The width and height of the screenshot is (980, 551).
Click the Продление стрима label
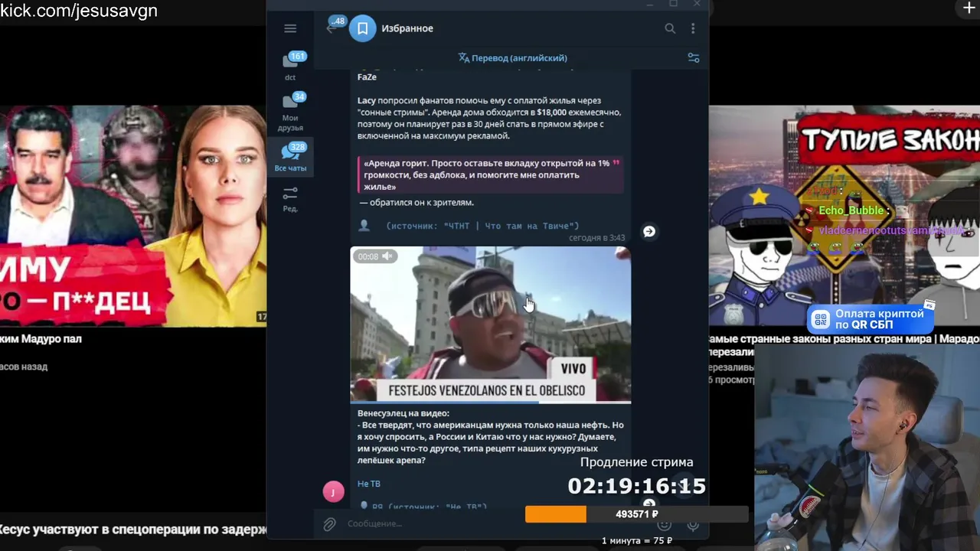pos(636,462)
